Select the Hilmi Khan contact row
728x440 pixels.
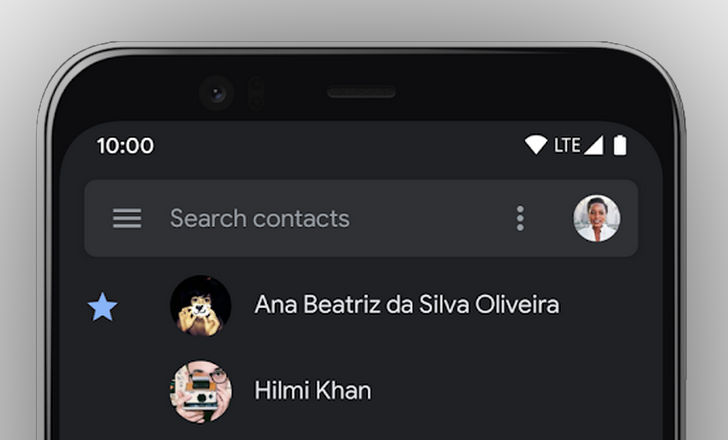pos(361,391)
